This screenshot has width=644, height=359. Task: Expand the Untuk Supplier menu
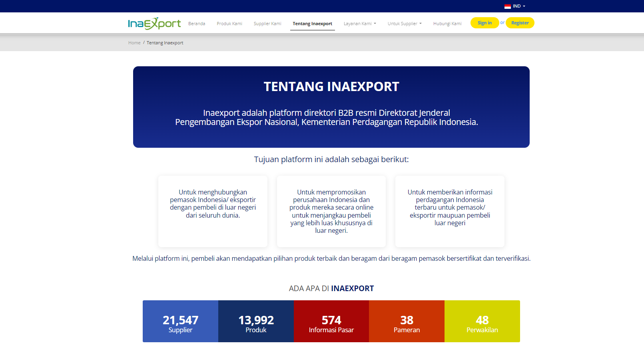(405, 24)
